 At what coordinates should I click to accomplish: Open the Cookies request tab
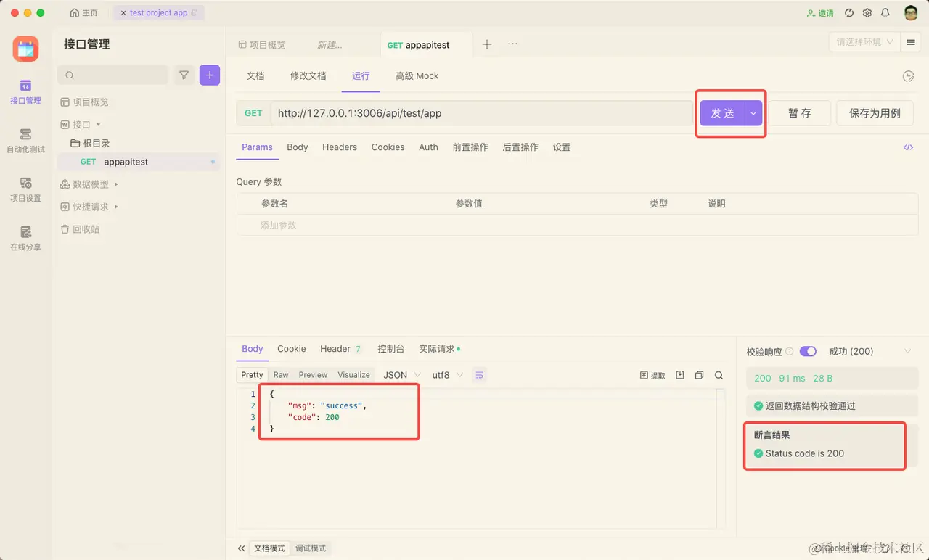[388, 147]
